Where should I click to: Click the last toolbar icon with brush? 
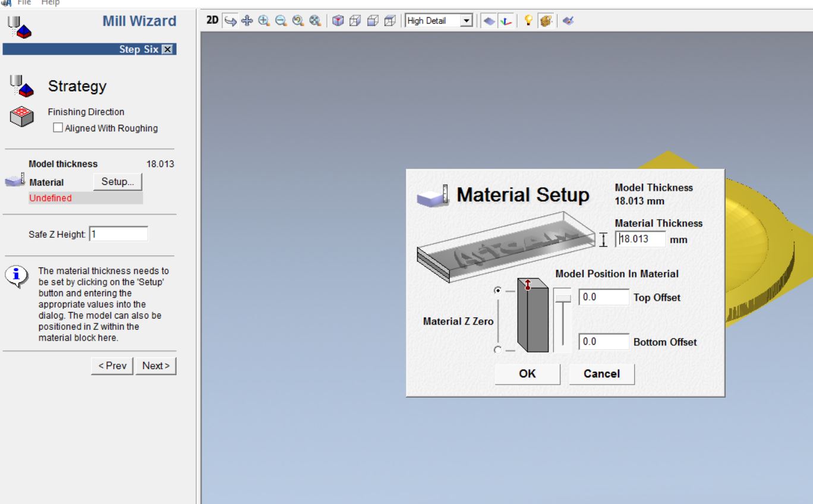point(568,21)
